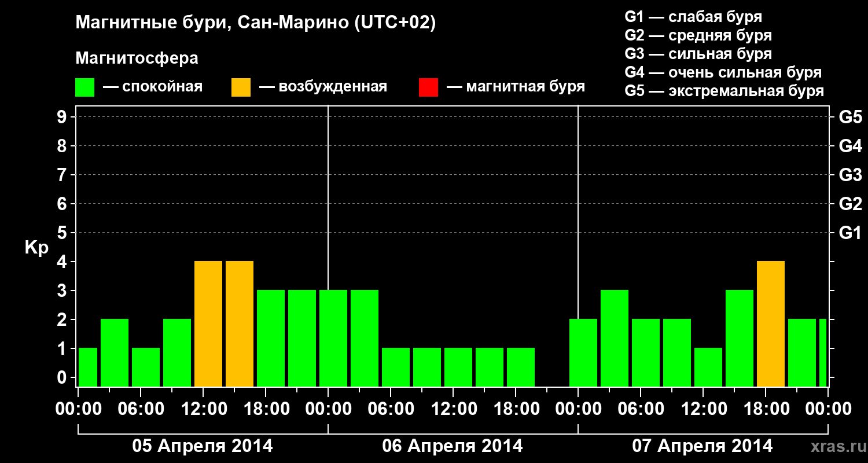Click the '18:00' time label under 06 Апреля
The height and width of the screenshot is (463, 868).
[516, 409]
